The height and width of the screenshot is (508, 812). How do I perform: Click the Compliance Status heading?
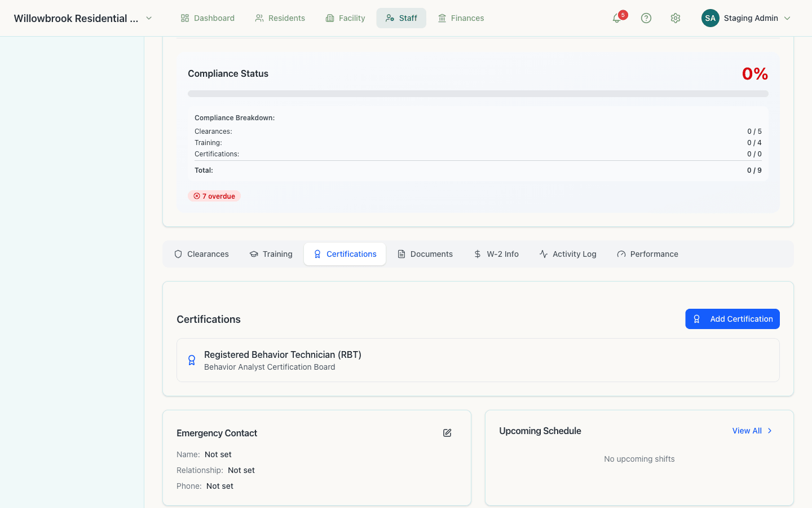pos(228,73)
